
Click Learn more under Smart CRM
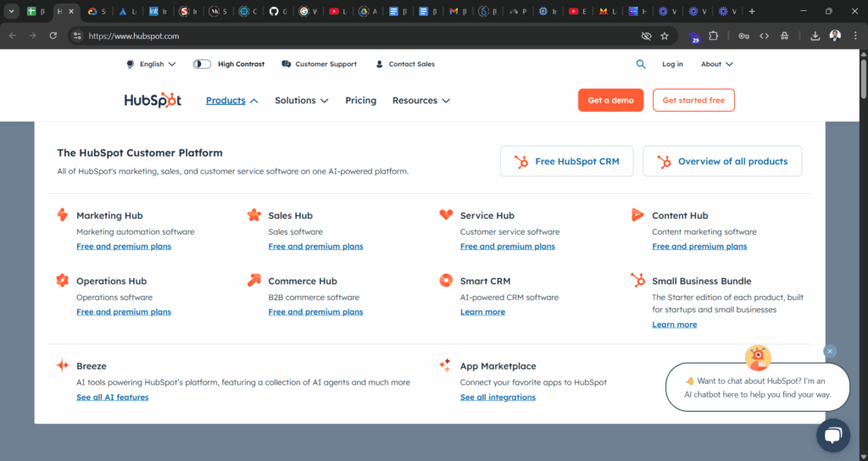[482, 312]
